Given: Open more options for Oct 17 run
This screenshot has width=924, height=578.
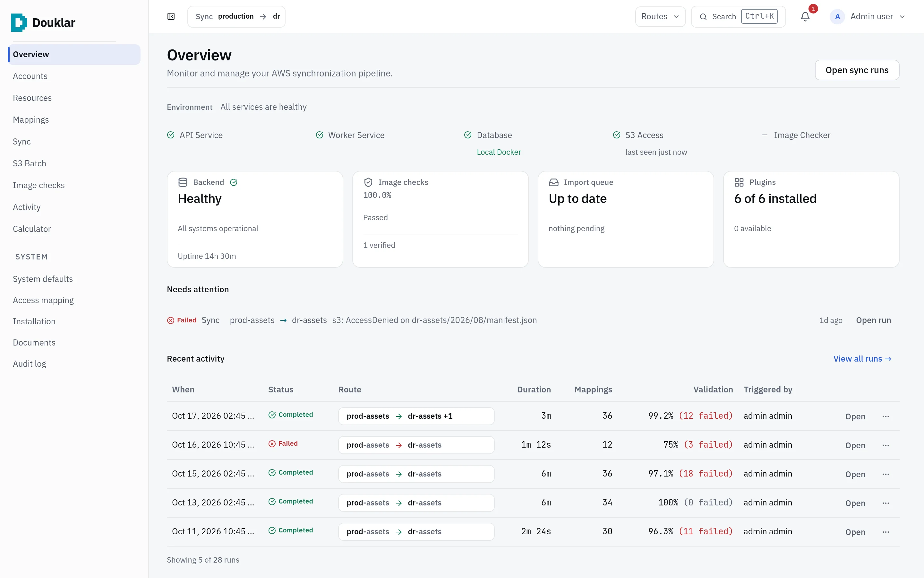Looking at the screenshot, I should [x=886, y=416].
